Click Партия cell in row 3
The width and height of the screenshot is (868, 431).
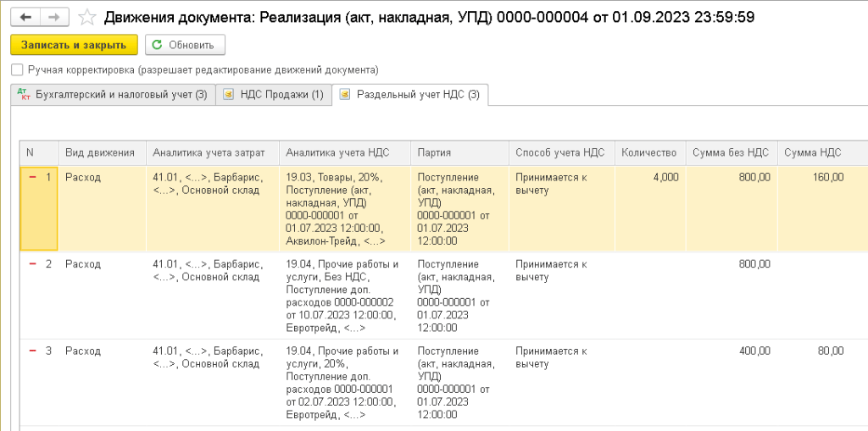[x=459, y=383]
